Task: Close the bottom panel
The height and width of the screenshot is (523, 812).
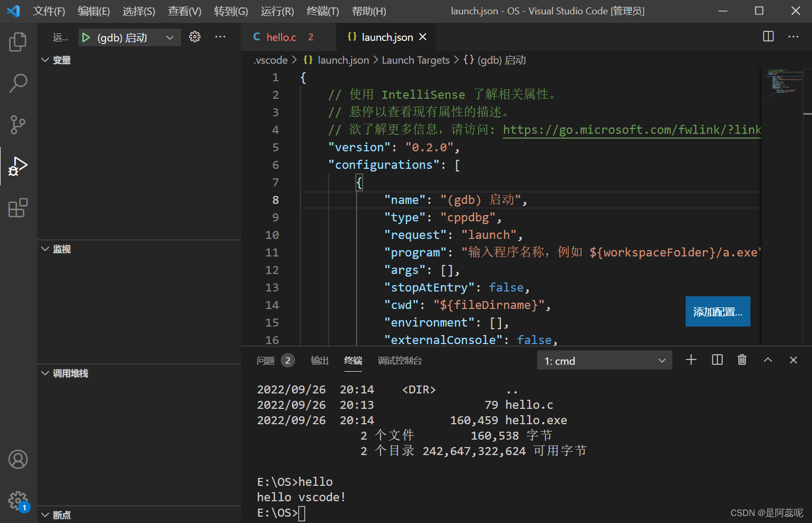Action: pos(793,360)
